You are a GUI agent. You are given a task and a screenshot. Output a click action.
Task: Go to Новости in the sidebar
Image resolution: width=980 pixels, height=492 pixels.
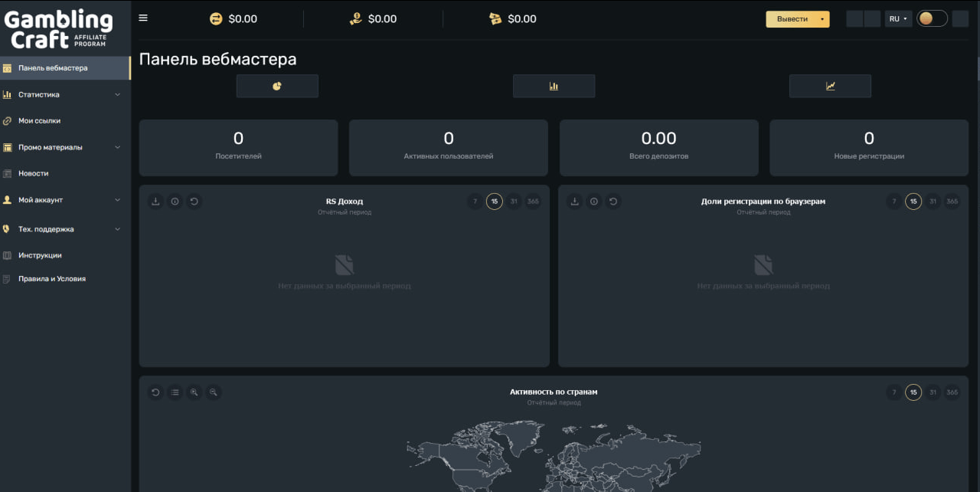pos(34,173)
